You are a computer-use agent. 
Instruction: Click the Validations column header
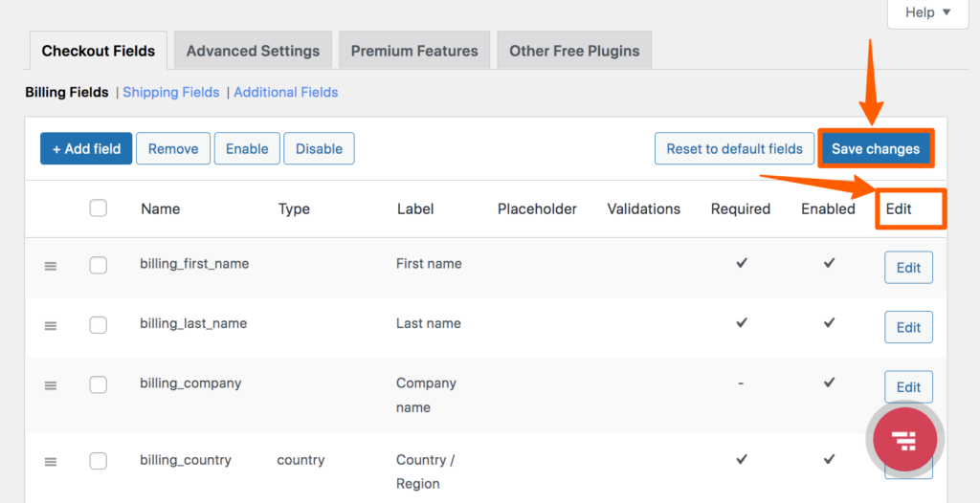(644, 209)
